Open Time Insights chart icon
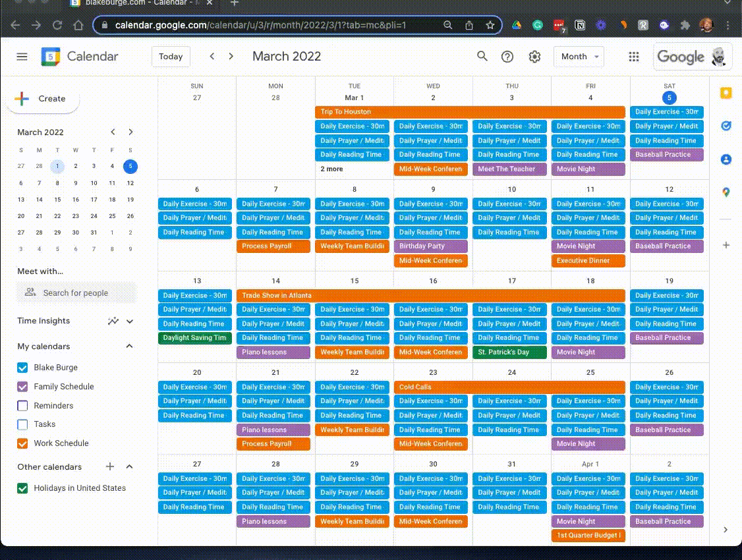This screenshot has height=560, width=742. coord(113,321)
